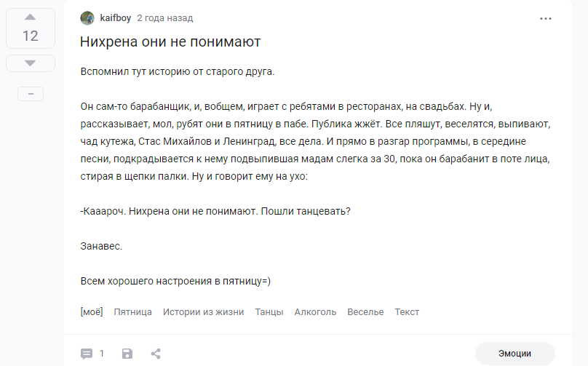Click the post rating number 12
The height and width of the screenshot is (366, 588).
click(x=30, y=36)
